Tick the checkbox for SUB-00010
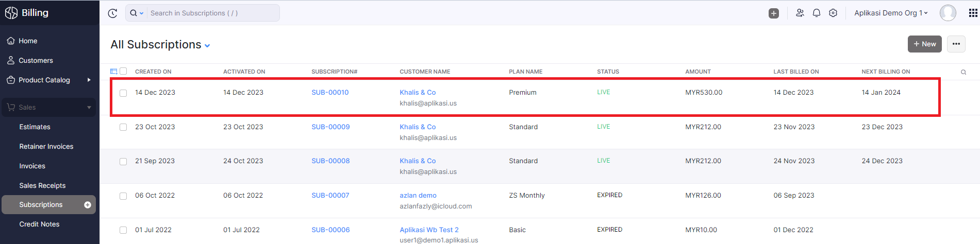The image size is (980, 244). pyautogui.click(x=123, y=93)
